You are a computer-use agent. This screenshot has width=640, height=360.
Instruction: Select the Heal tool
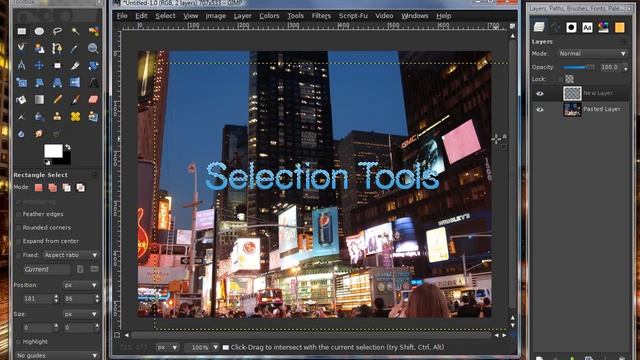point(75,117)
